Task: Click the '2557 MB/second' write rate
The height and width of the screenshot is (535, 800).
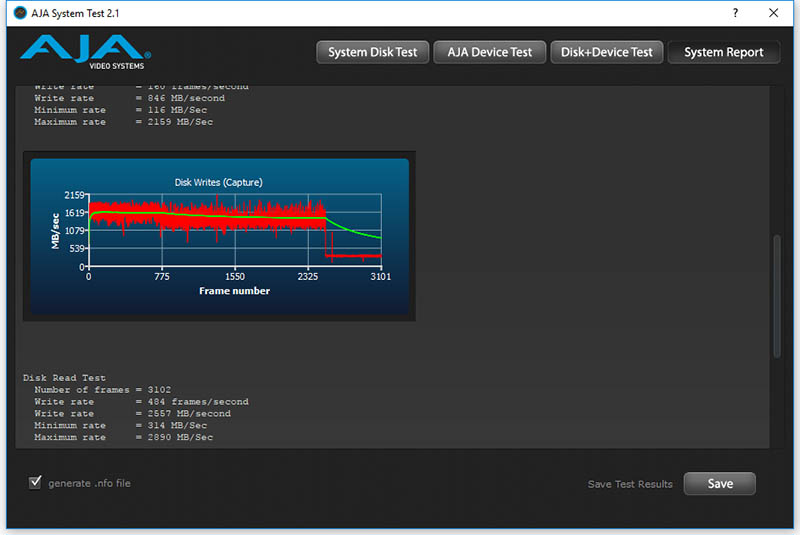Action: tap(189, 414)
